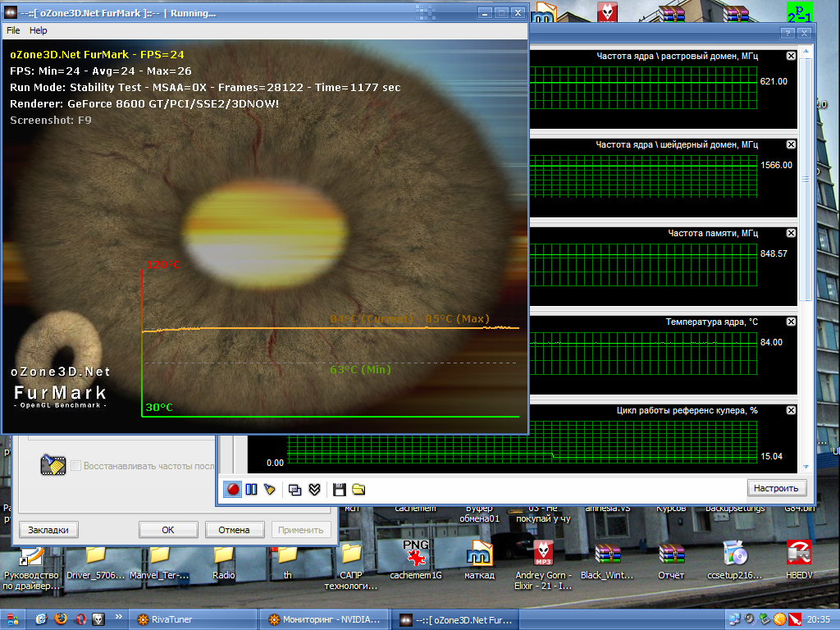Open the File menu in FurMark
The width and height of the screenshot is (840, 630).
click(13, 30)
